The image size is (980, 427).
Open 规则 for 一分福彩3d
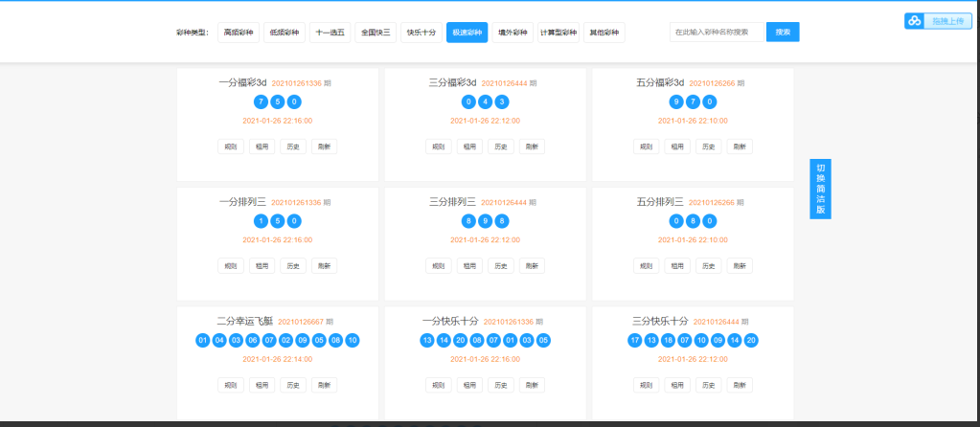pyautogui.click(x=231, y=146)
